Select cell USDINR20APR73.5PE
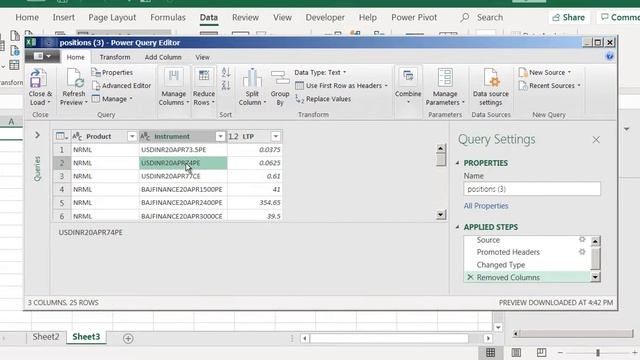The width and height of the screenshot is (640, 360). click(x=183, y=150)
